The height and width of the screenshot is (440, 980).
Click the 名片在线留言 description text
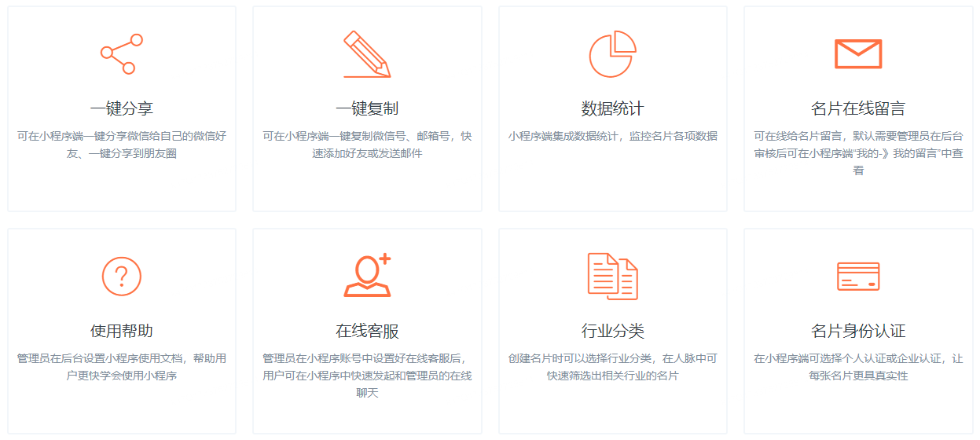pyautogui.click(x=858, y=153)
